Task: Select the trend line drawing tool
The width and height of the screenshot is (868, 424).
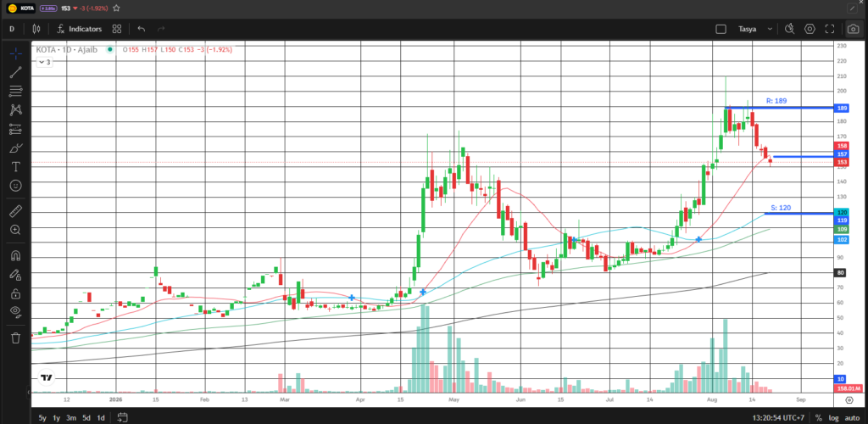Action: 15,72
